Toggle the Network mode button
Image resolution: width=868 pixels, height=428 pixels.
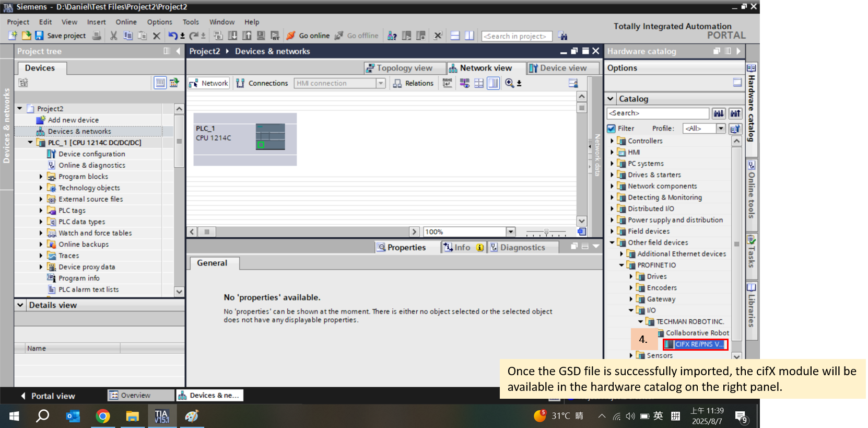(x=209, y=83)
